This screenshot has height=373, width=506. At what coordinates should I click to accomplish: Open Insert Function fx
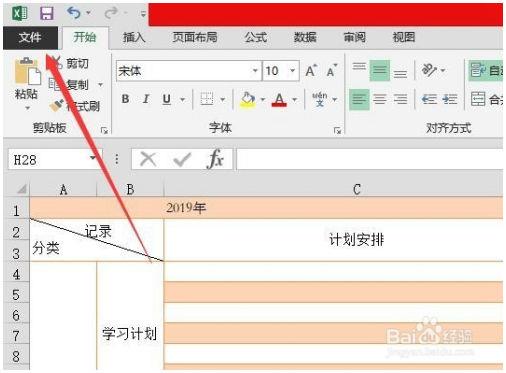coord(215,159)
